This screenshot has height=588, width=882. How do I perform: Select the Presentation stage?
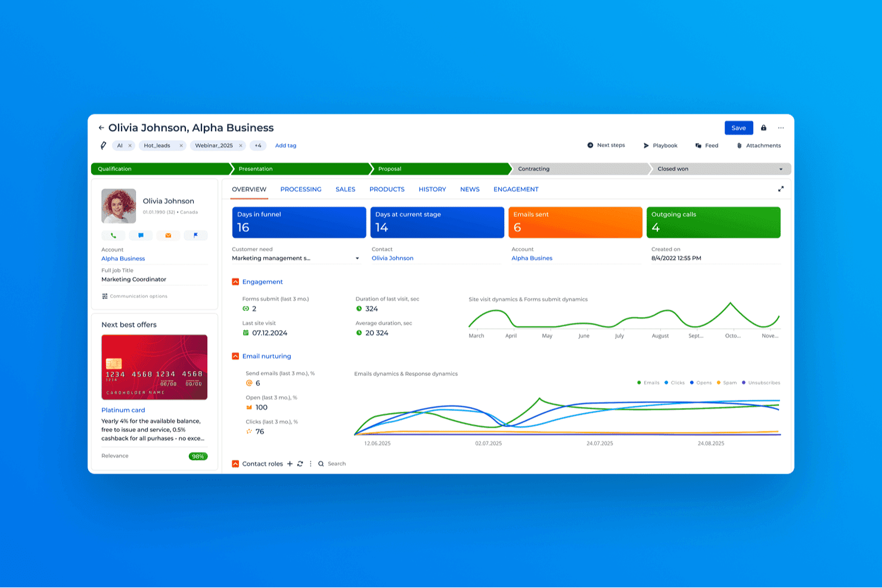[x=301, y=169]
